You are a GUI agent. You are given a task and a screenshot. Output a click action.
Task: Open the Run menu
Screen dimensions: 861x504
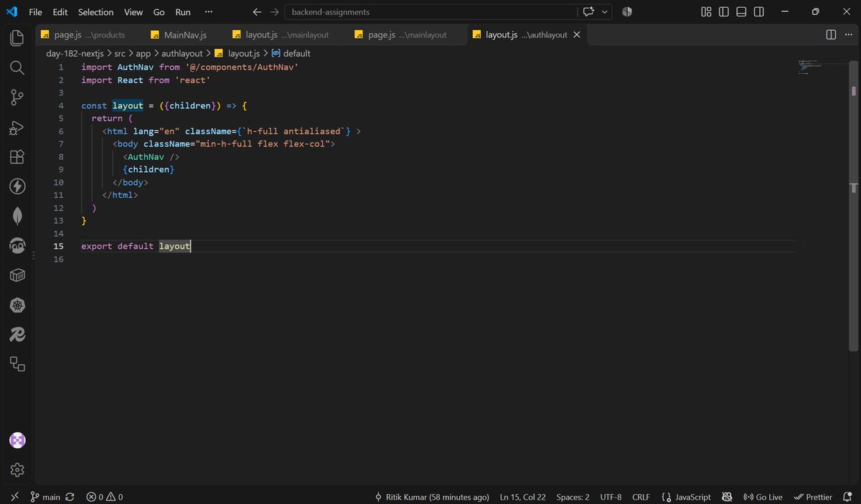[183, 11]
